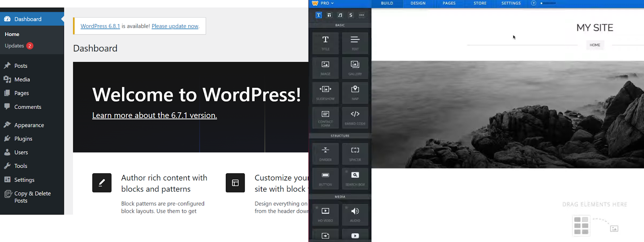644x242 pixels.
Task: Open the Appearance menu in WordPress
Action: [32, 125]
